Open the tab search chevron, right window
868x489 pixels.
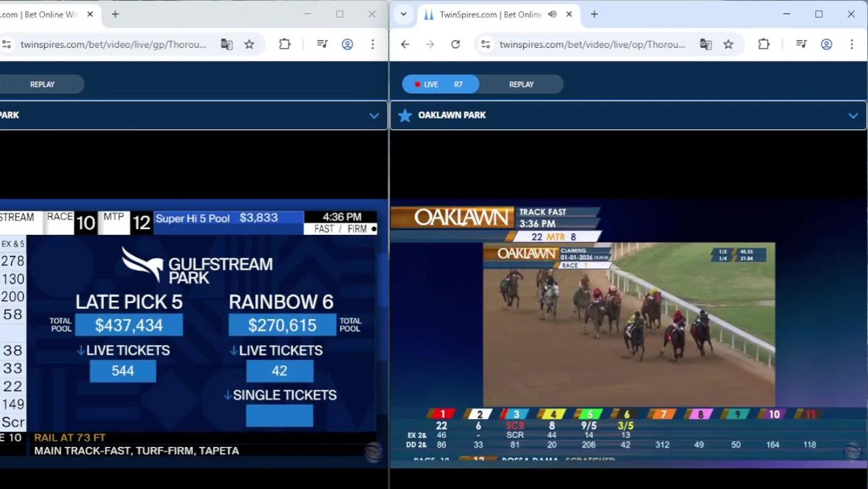[403, 14]
